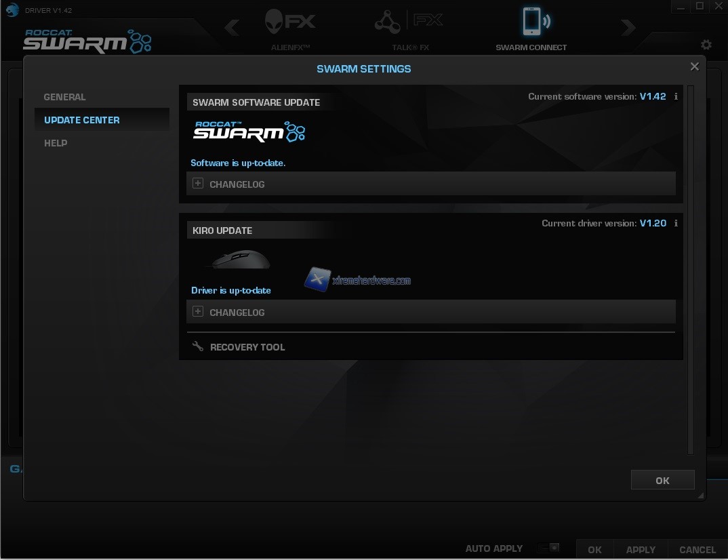Click the left arrow in module carousel

(x=232, y=28)
